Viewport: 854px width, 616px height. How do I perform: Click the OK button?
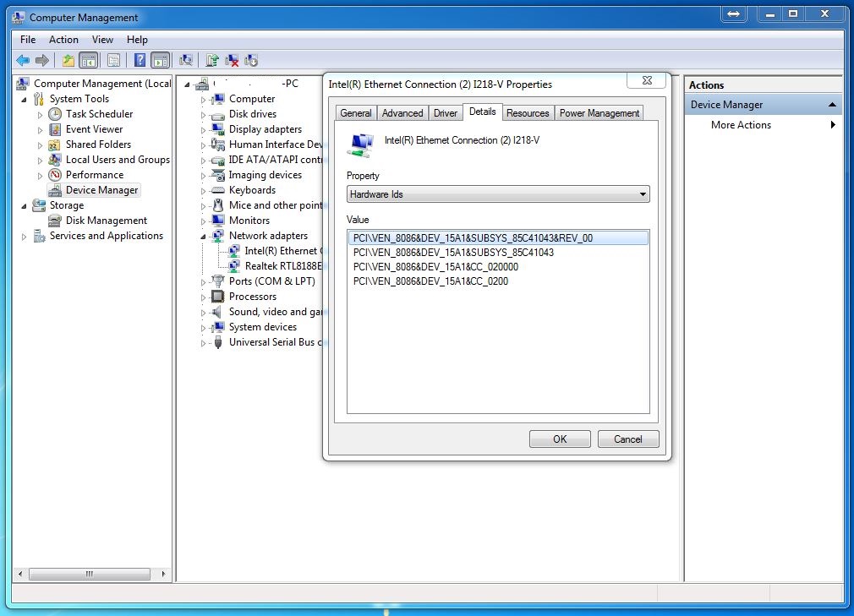[560, 439]
